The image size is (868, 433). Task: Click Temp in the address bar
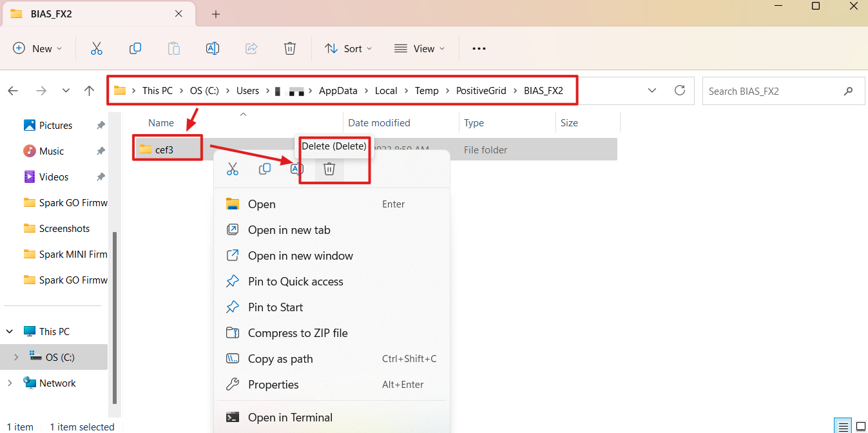click(x=427, y=91)
